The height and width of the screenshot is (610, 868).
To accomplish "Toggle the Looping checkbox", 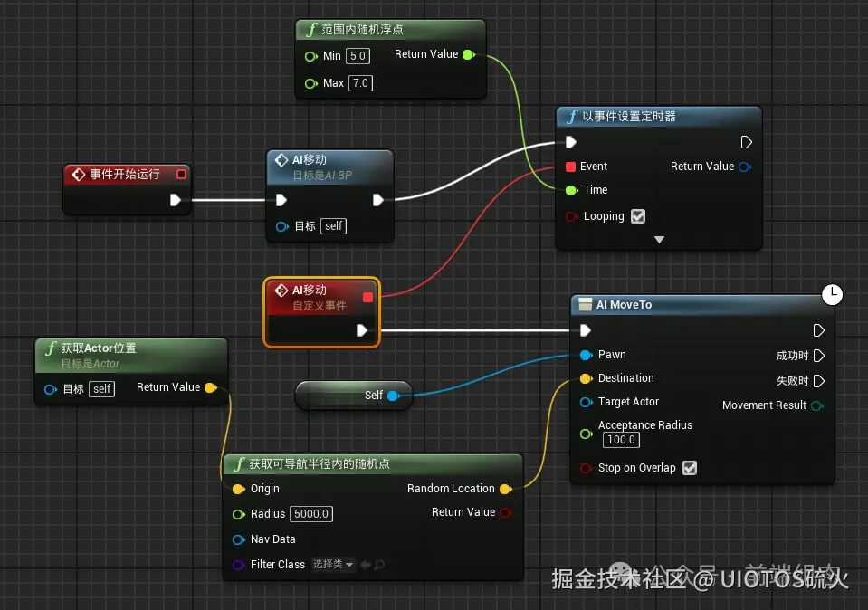I will tap(638, 216).
